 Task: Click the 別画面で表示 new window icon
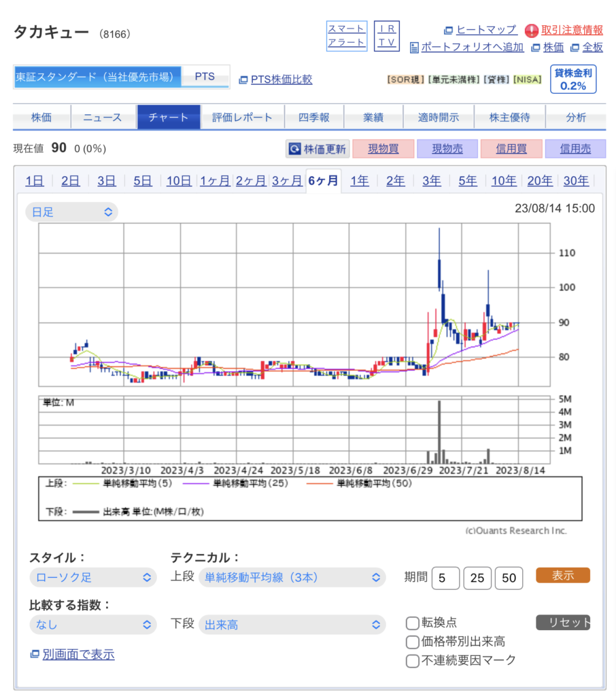[x=35, y=655]
